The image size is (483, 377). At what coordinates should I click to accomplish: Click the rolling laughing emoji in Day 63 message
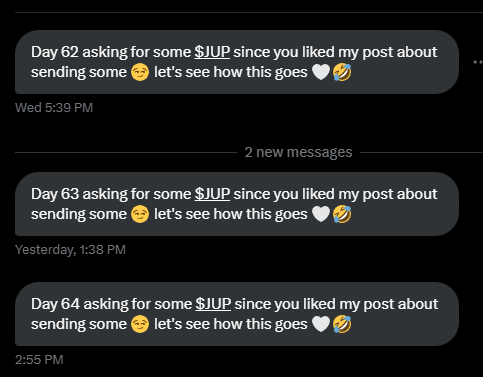click(342, 214)
